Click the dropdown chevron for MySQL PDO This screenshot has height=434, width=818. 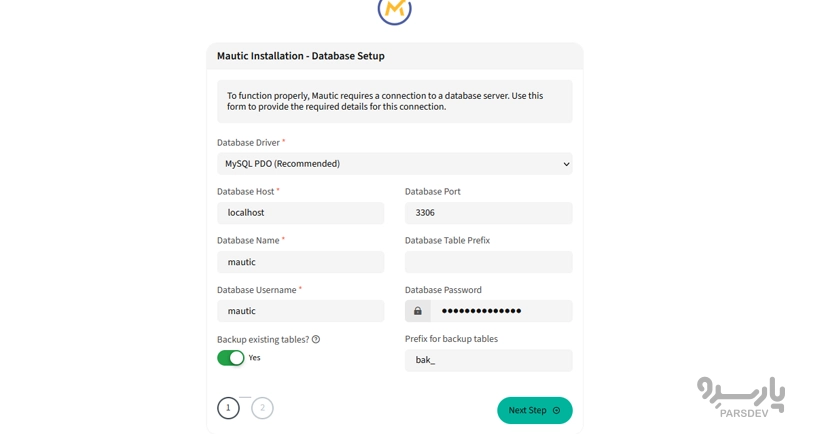pyautogui.click(x=566, y=164)
